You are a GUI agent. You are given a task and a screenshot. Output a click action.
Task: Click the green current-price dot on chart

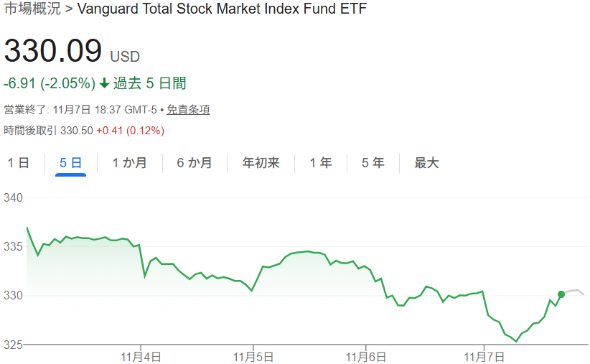pyautogui.click(x=561, y=294)
